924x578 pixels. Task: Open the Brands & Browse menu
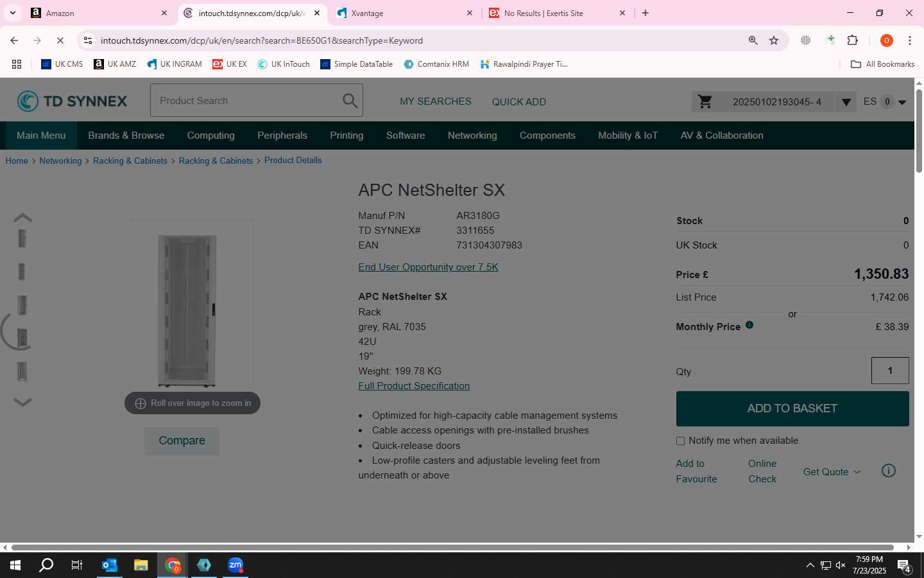pos(126,136)
